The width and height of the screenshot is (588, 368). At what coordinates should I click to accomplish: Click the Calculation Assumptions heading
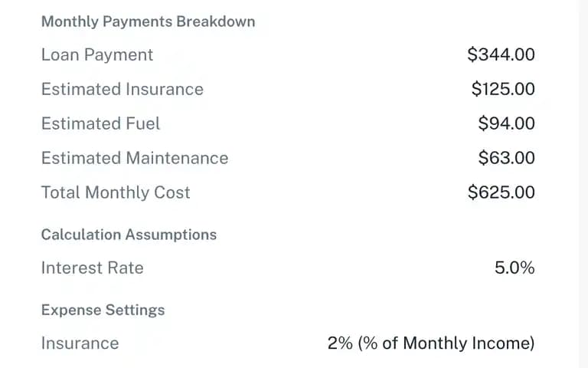click(129, 235)
